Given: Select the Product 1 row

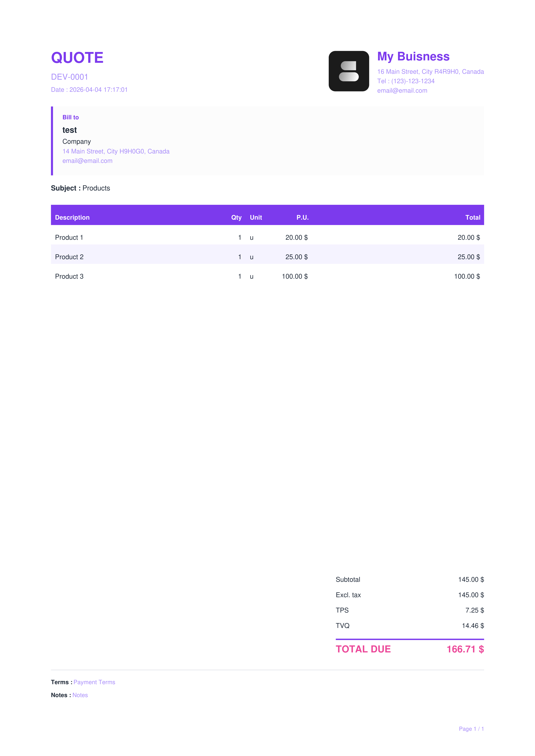Looking at the screenshot, I should click(x=267, y=237).
